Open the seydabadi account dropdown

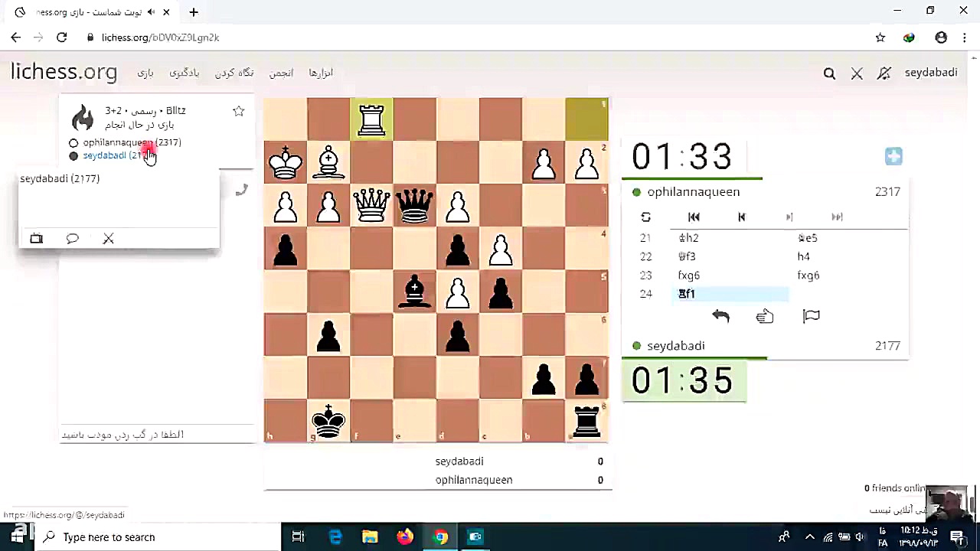[x=931, y=73]
